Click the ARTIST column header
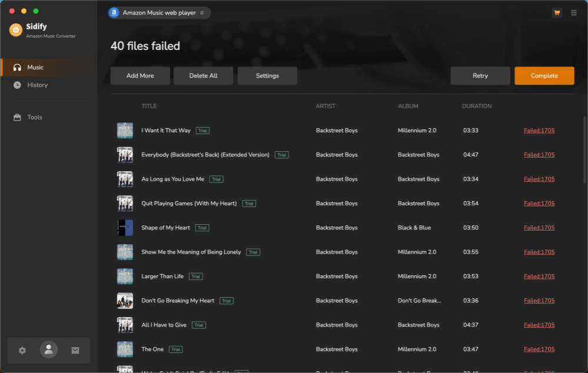The width and height of the screenshot is (588, 373). pos(326,106)
